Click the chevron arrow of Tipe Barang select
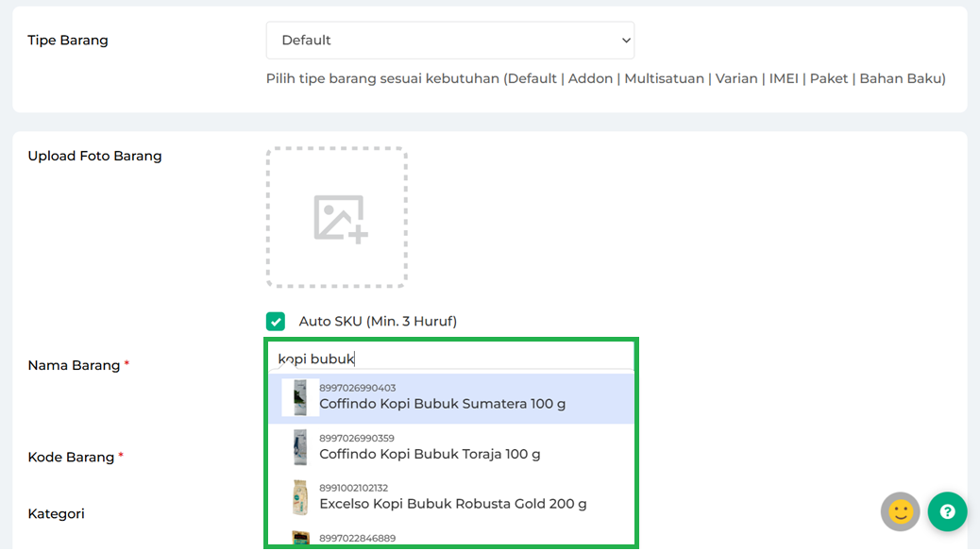 click(625, 41)
